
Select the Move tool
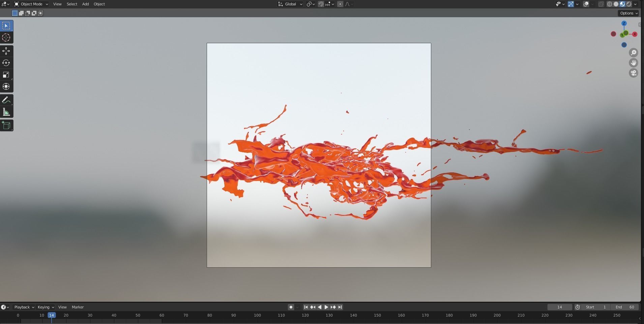click(6, 51)
